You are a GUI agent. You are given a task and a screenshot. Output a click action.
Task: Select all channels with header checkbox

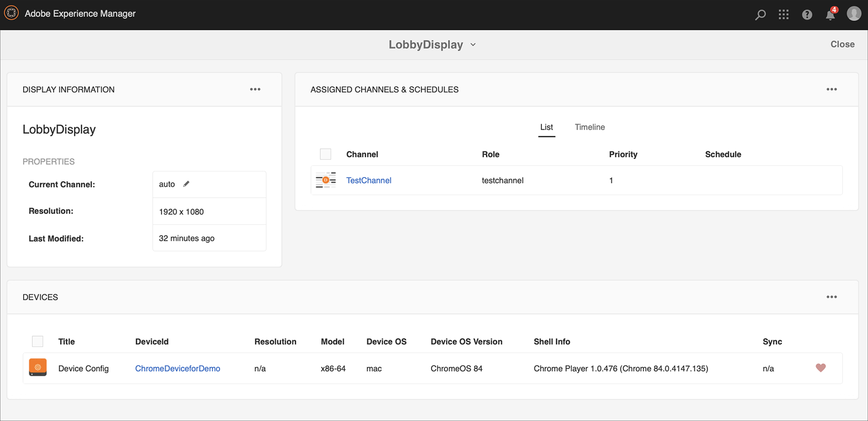pyautogui.click(x=325, y=154)
